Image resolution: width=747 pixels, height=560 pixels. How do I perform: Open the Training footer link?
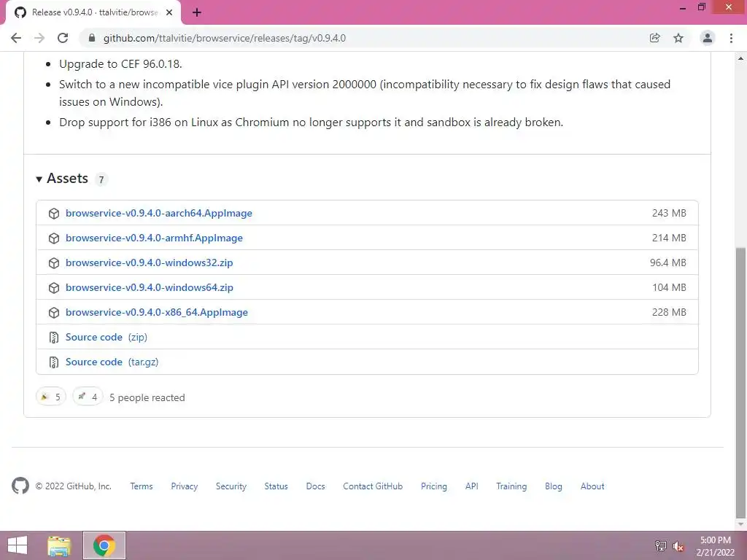click(511, 486)
